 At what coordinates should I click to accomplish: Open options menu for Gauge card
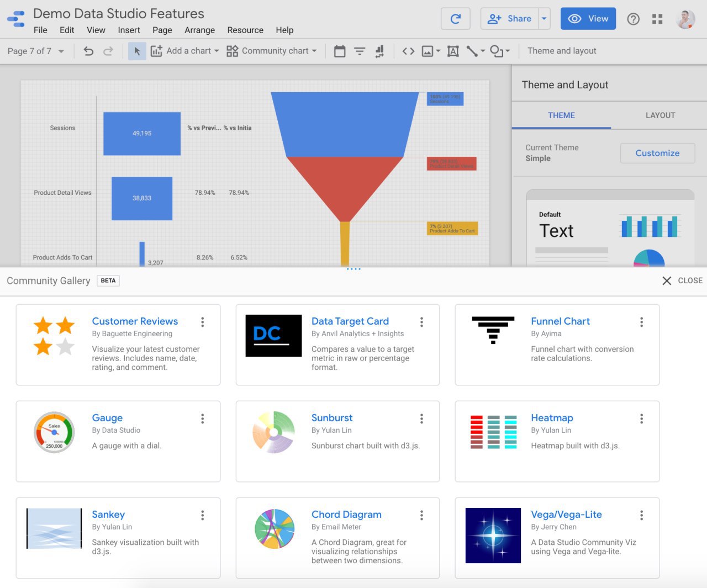pos(203,419)
